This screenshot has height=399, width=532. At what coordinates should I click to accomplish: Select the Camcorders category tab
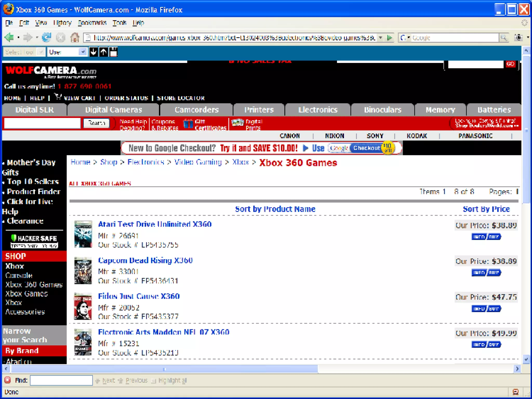point(196,110)
